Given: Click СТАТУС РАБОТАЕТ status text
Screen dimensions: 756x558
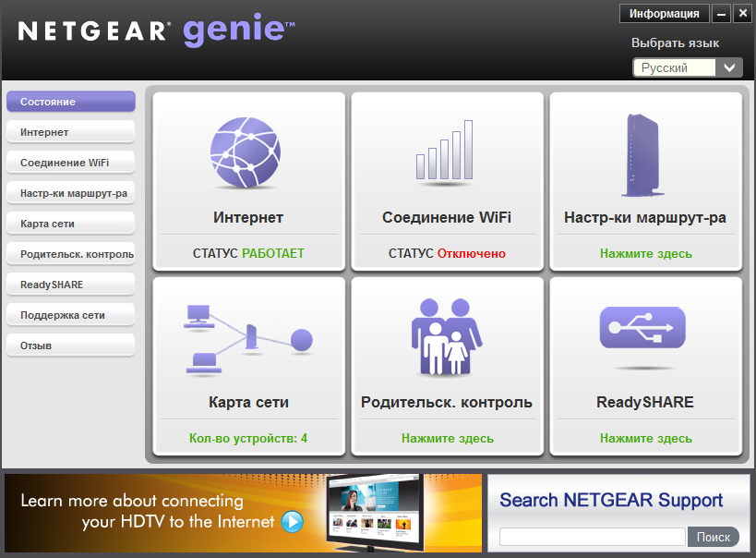Looking at the screenshot, I should coord(248,253).
